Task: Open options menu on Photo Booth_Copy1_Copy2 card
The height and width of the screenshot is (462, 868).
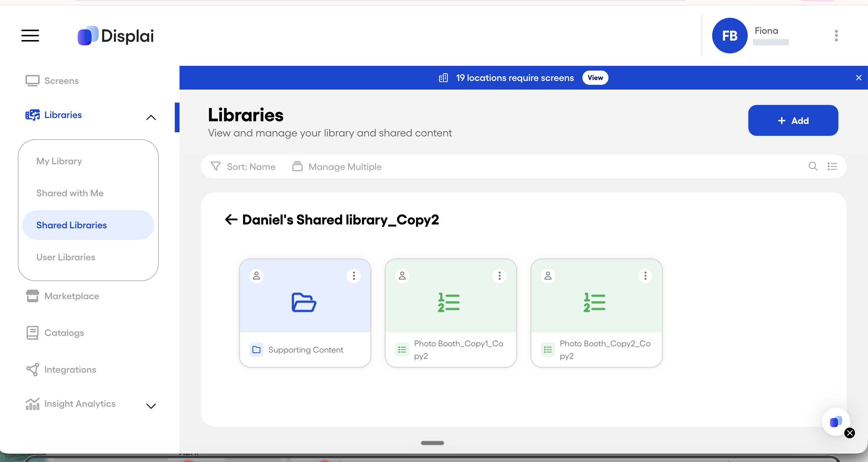Action: (499, 276)
